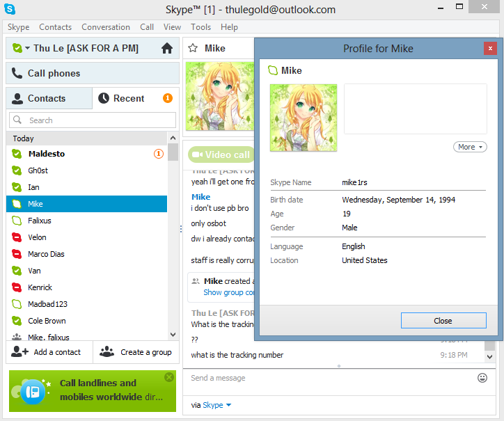Open the Call menu

click(147, 27)
